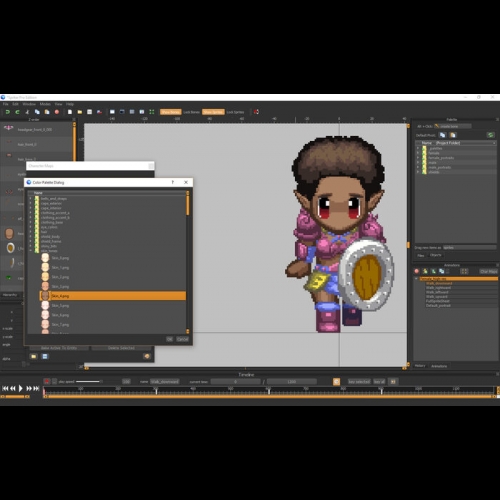Click the copy icon in main toolbar

click(37, 112)
